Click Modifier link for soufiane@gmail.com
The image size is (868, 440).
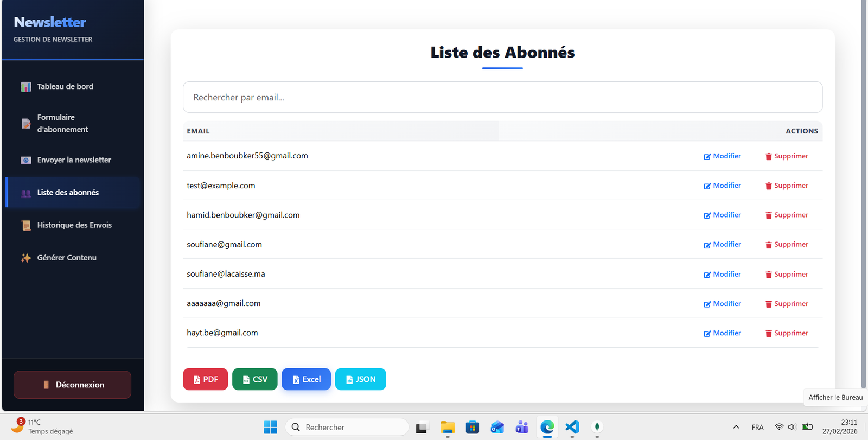coord(722,245)
